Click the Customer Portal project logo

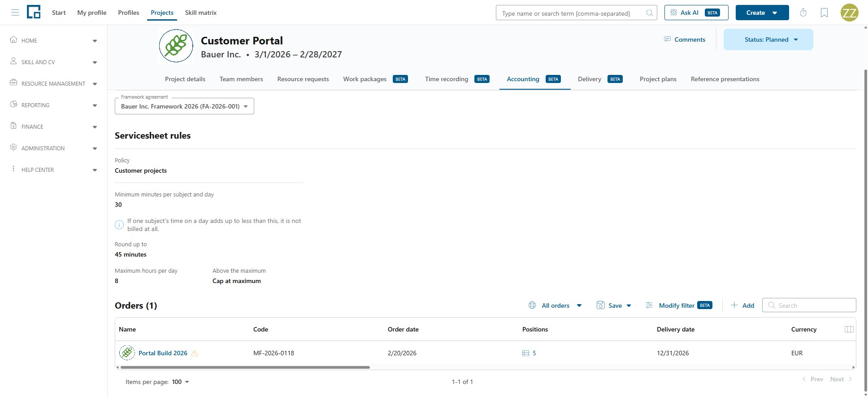176,46
